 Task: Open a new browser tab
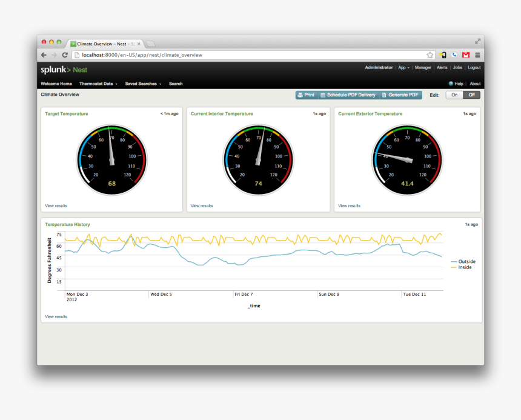tap(150, 44)
